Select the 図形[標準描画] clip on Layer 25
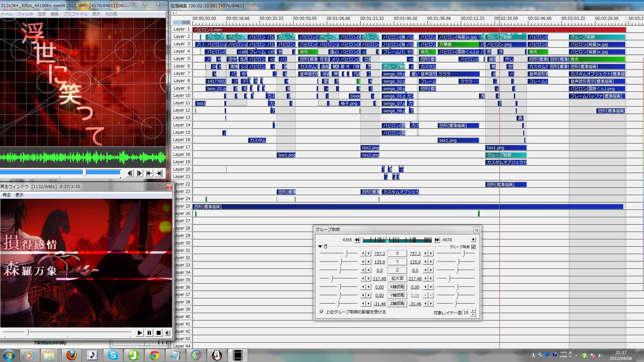The width and height of the screenshot is (644, 362). click(408, 207)
